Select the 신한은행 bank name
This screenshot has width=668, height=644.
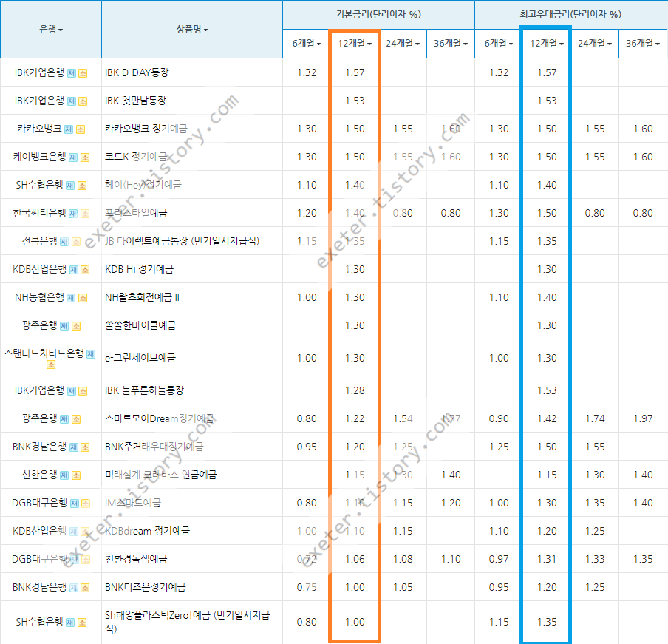[39, 475]
